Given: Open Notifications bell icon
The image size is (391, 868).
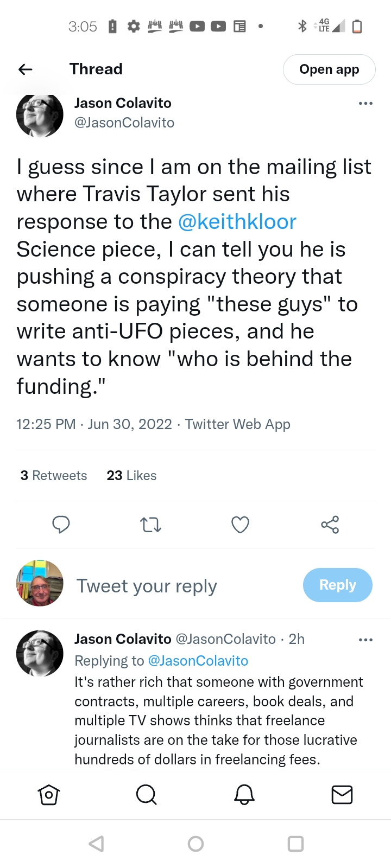Looking at the screenshot, I should [x=244, y=795].
